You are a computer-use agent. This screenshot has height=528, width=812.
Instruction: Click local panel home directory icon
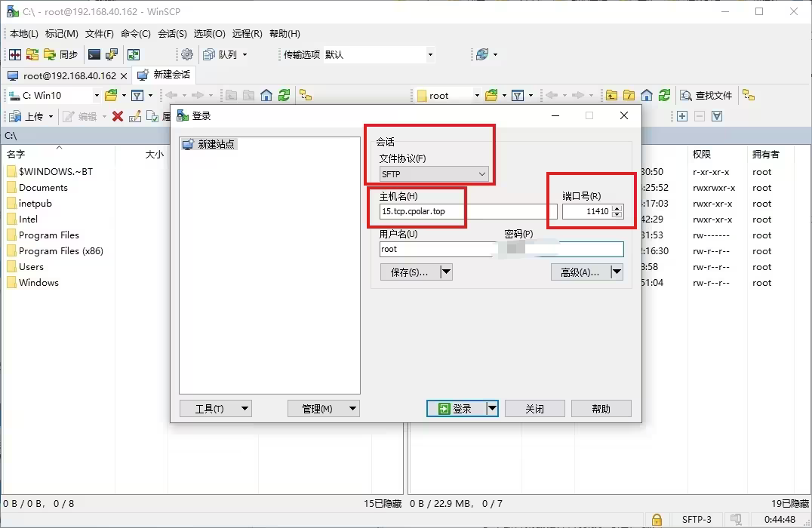pos(266,95)
